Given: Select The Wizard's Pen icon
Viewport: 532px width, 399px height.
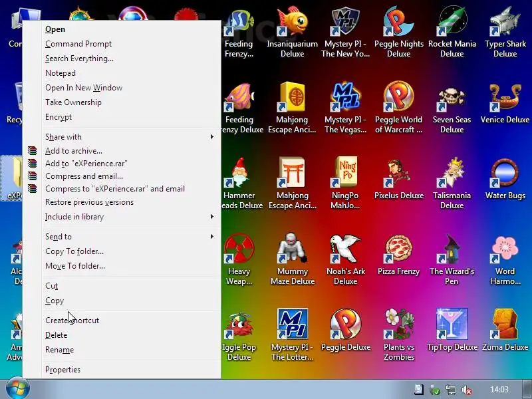Looking at the screenshot, I should coord(452,249).
